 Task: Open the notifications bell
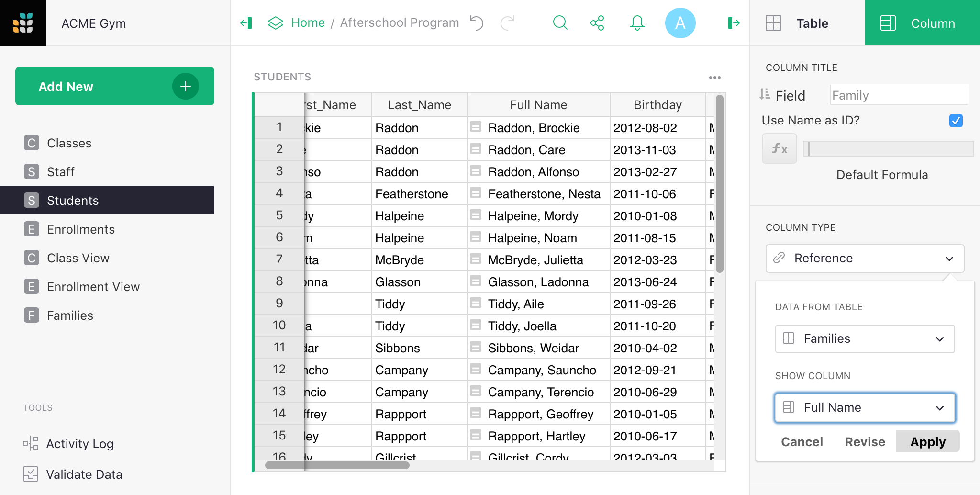click(x=637, y=22)
